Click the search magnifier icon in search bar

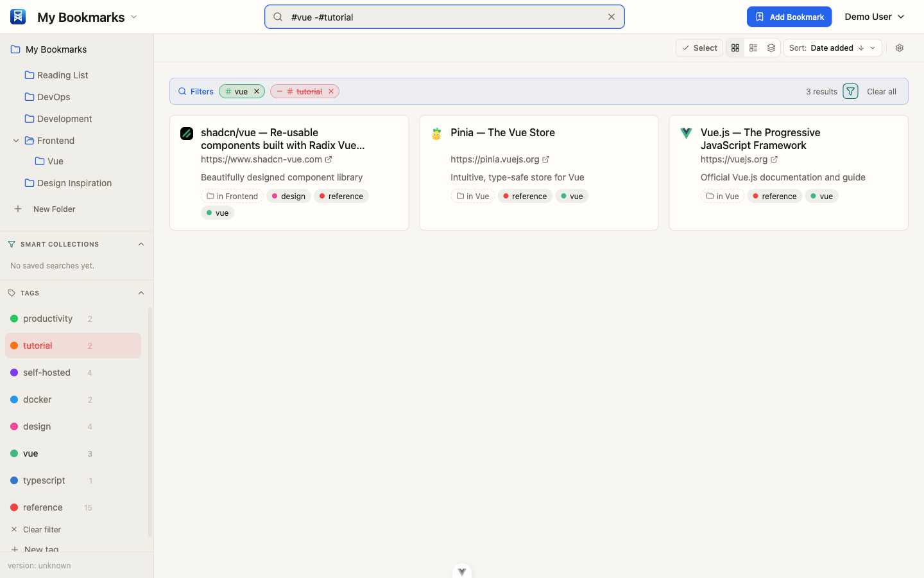pos(278,17)
